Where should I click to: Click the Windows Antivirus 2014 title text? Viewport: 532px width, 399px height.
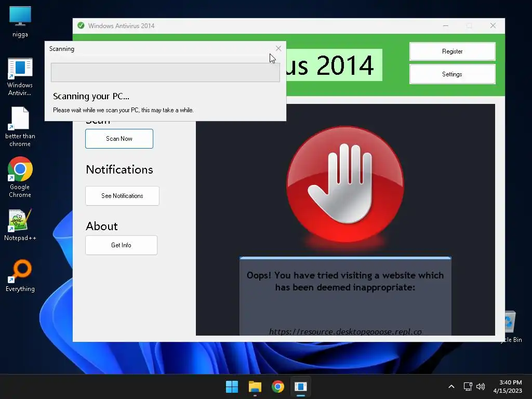point(121,26)
